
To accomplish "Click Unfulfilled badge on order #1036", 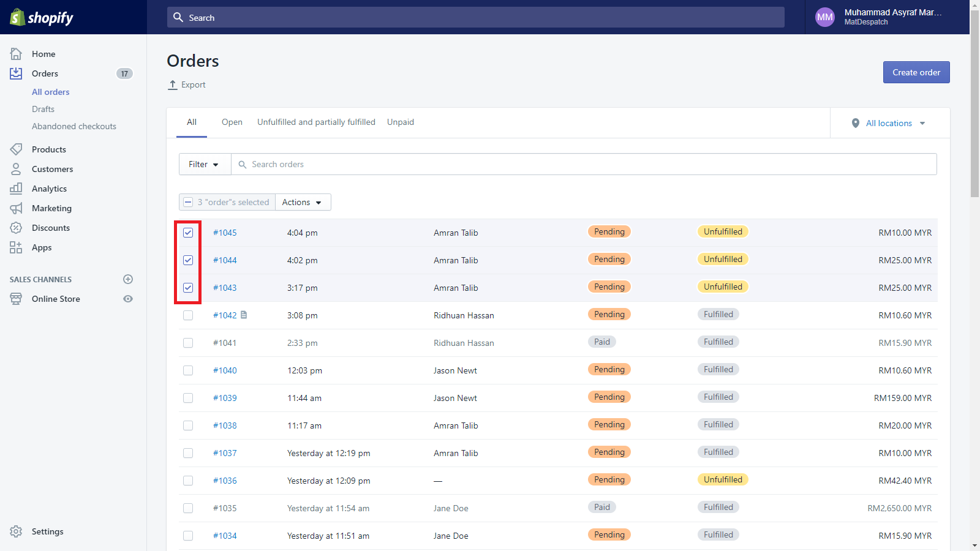I will click(723, 479).
